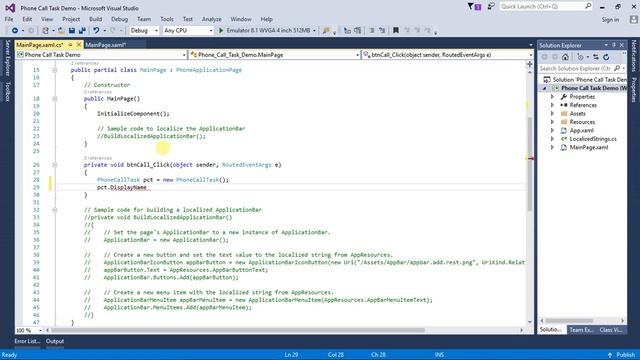
Task: Expand the Assets folder node
Action: pyautogui.click(x=552, y=113)
